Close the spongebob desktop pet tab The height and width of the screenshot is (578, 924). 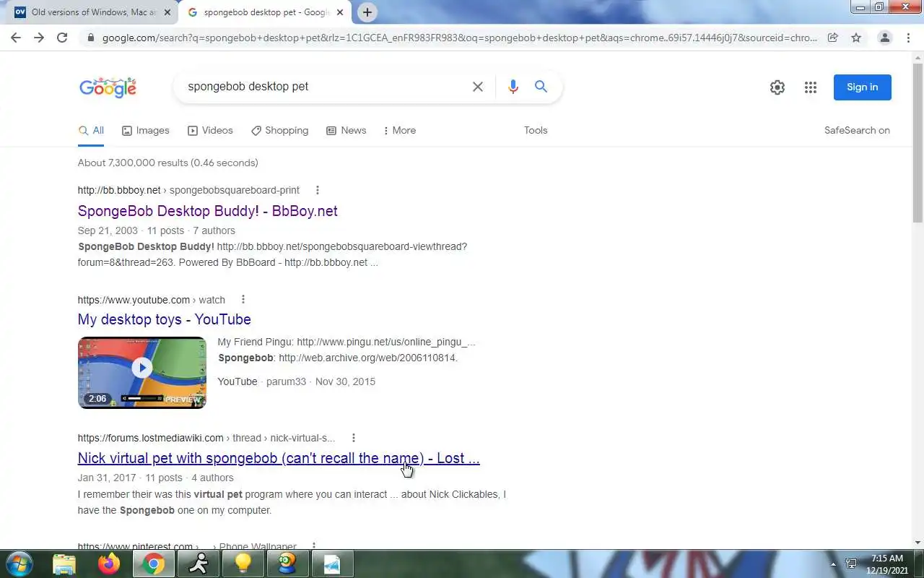[340, 12]
